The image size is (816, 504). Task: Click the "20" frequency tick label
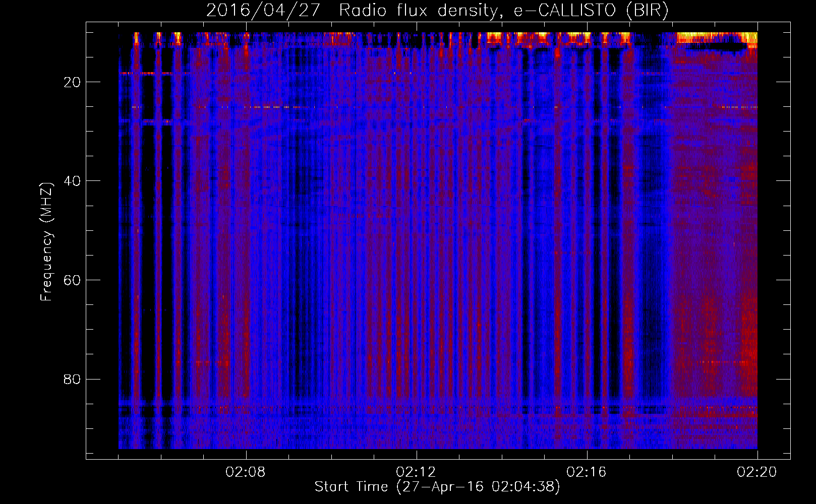[x=72, y=82]
